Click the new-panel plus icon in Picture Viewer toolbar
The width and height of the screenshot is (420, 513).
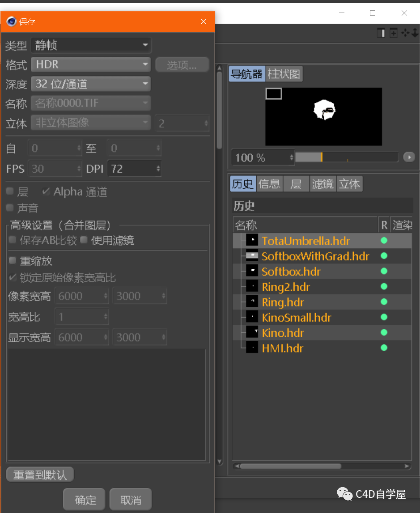(x=394, y=33)
